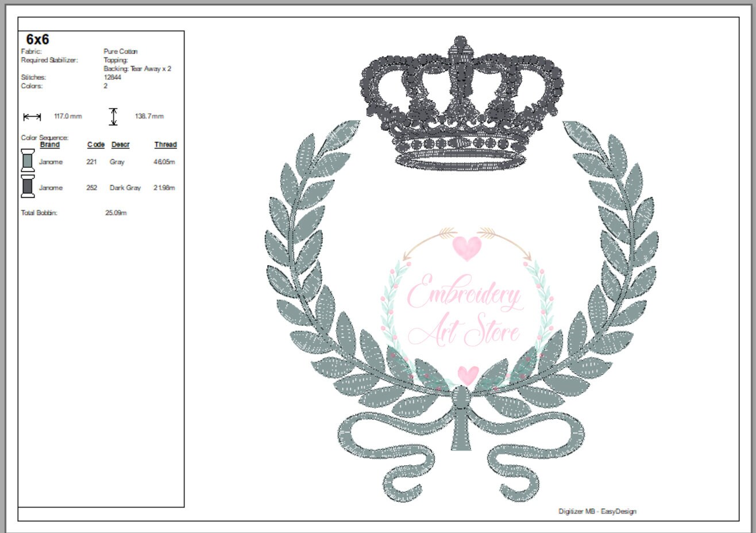This screenshot has height=533, width=756.
Task: Click the horizontal width arrow icon
Action: (x=32, y=116)
